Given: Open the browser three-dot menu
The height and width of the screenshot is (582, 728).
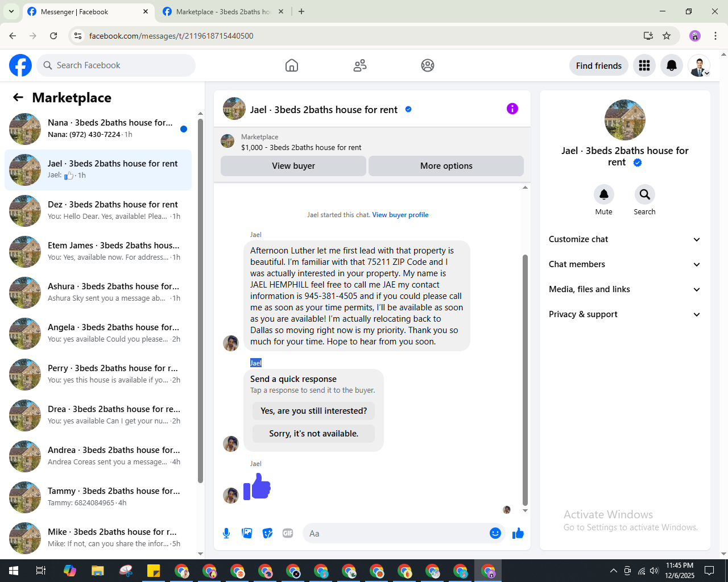Looking at the screenshot, I should [715, 36].
